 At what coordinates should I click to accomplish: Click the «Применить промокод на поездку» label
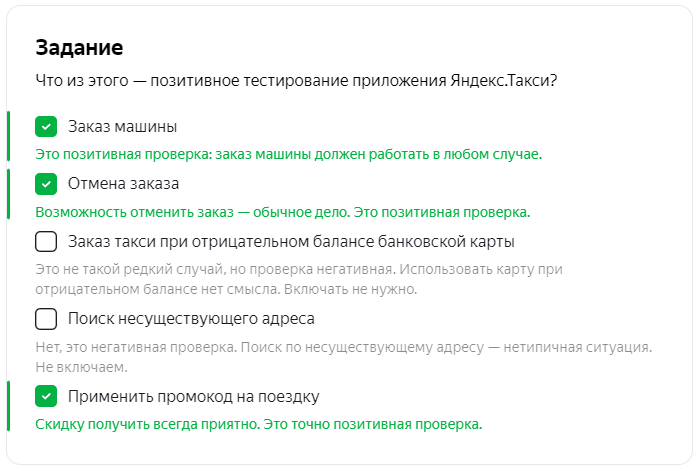(194, 396)
